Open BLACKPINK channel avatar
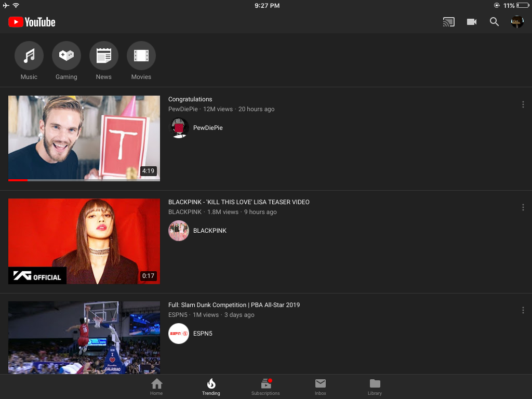532x399 pixels. pyautogui.click(x=179, y=231)
